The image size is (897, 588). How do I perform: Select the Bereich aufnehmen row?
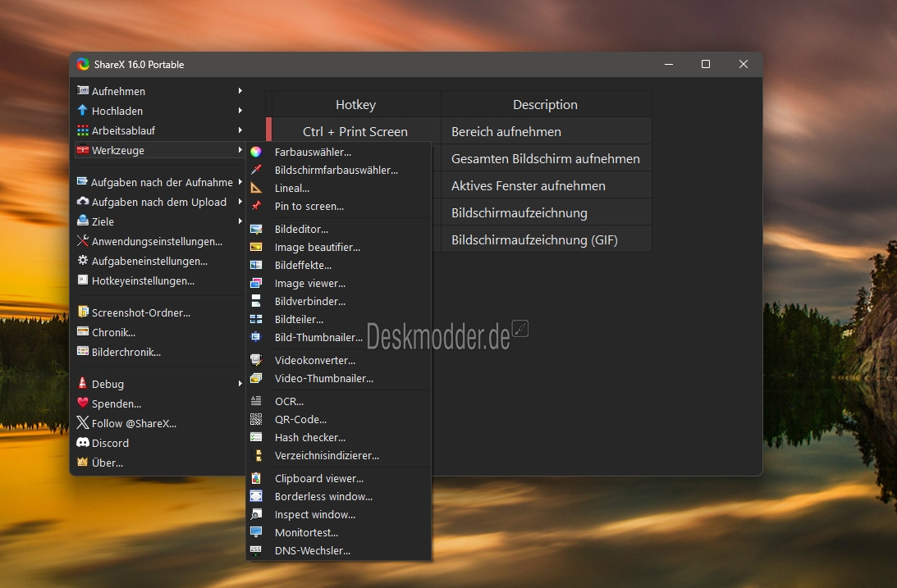547,131
